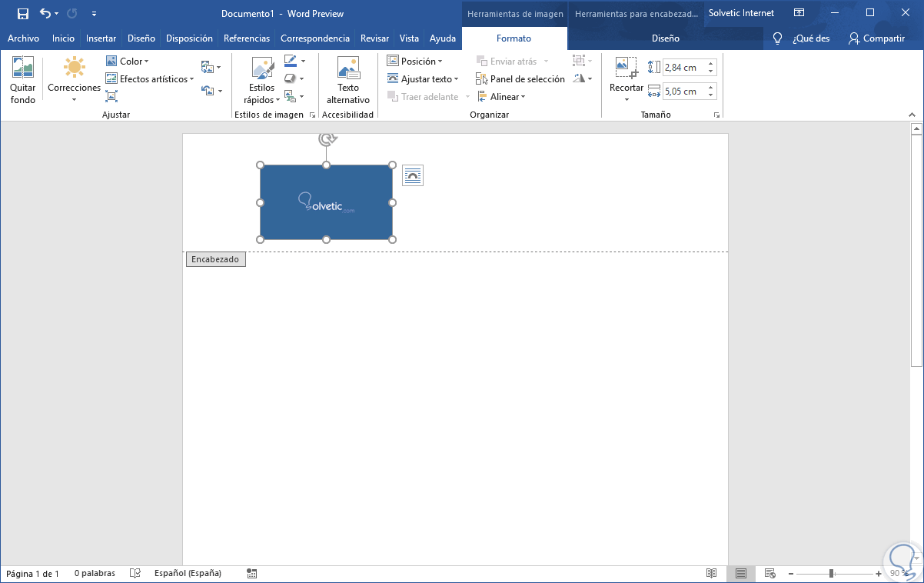Increase image height with up stepper arrow

click(x=711, y=63)
